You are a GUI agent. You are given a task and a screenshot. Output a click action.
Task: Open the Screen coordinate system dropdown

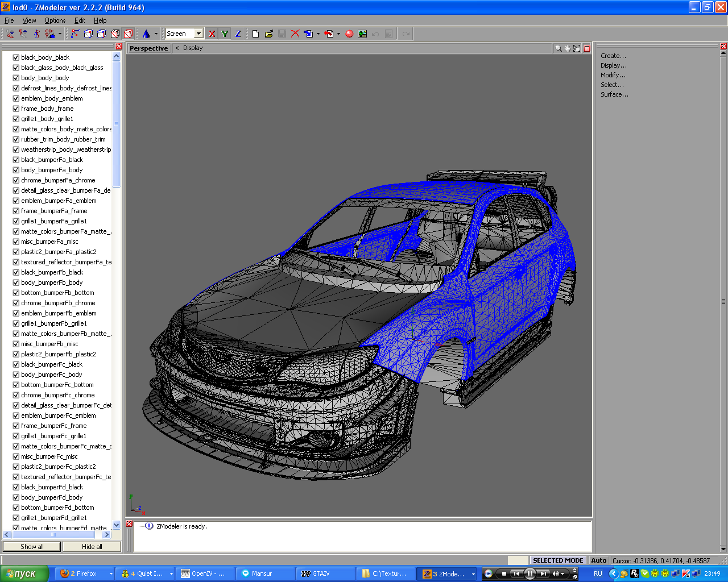point(198,34)
